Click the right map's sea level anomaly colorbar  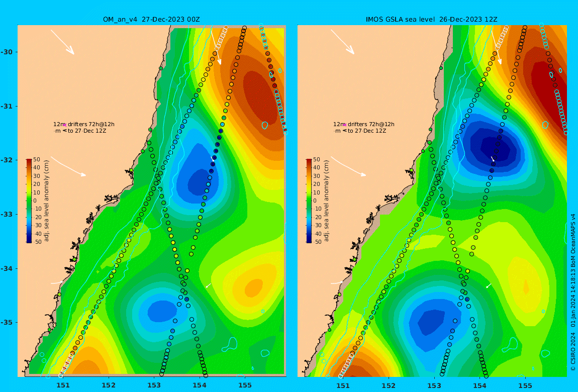pyautogui.click(x=309, y=201)
